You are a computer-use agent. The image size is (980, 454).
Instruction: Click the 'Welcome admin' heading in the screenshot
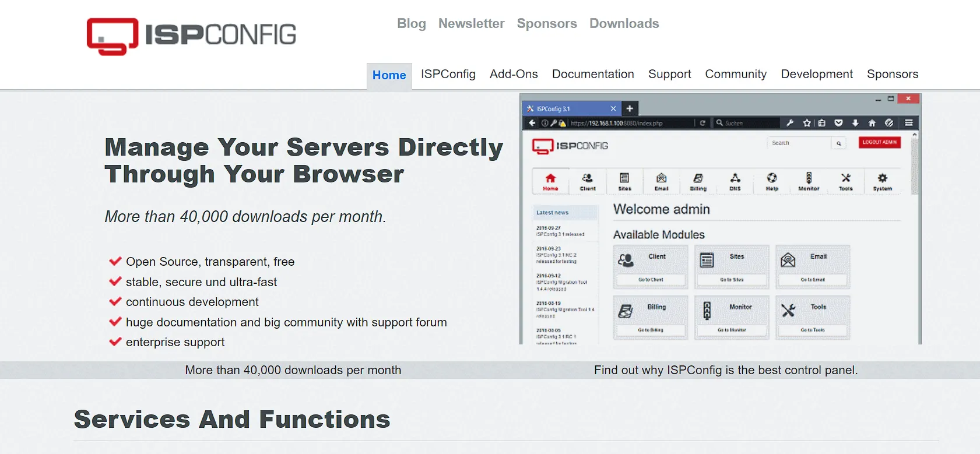click(x=662, y=209)
